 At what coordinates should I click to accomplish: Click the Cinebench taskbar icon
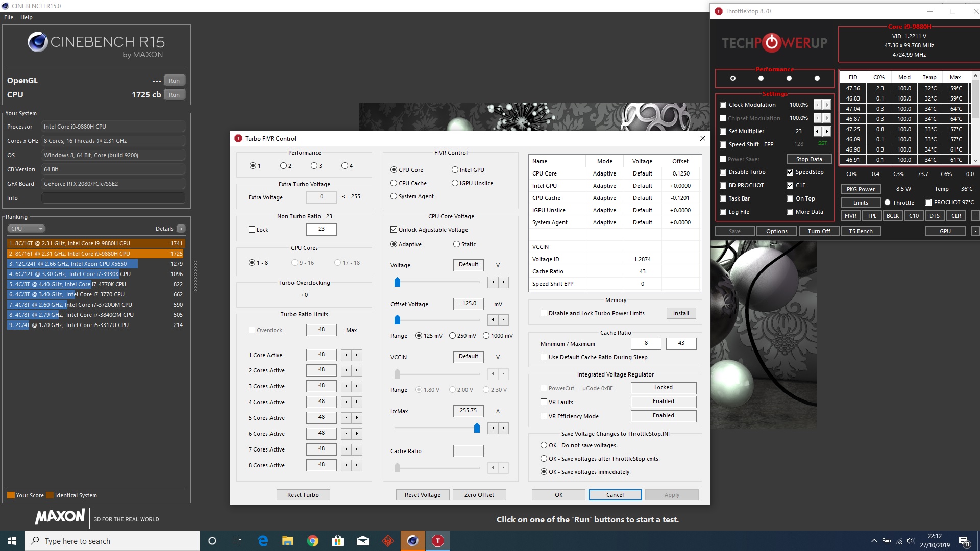413,541
